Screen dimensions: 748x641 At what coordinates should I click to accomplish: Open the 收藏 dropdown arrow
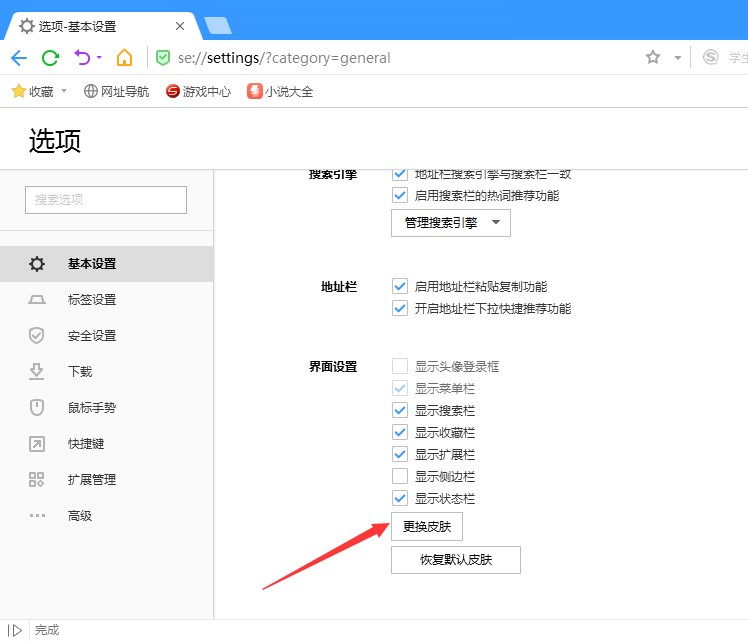click(64, 91)
